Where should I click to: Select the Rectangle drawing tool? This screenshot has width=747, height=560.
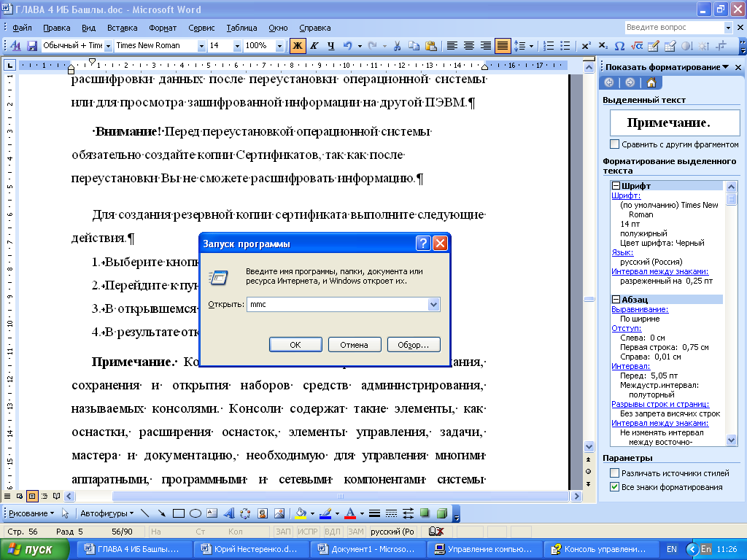point(179,513)
